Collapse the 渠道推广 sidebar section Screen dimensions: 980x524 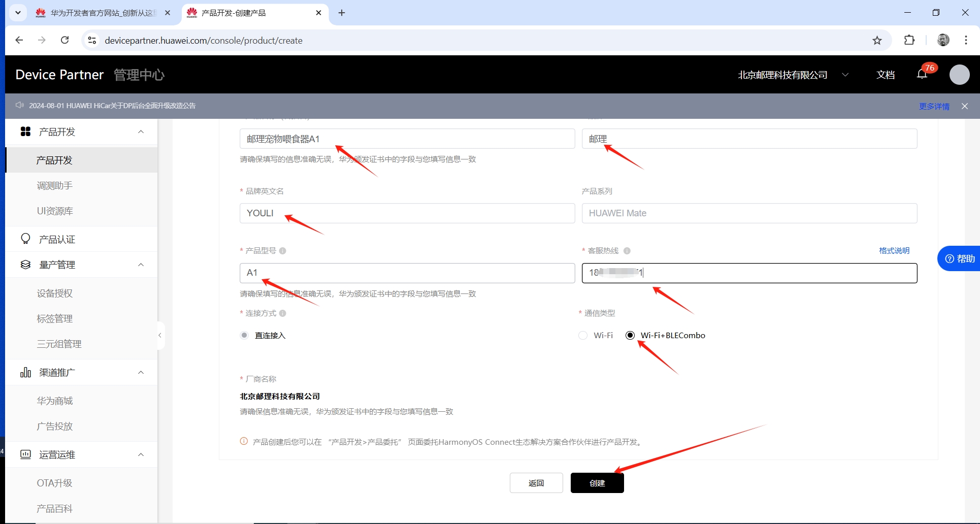point(141,373)
